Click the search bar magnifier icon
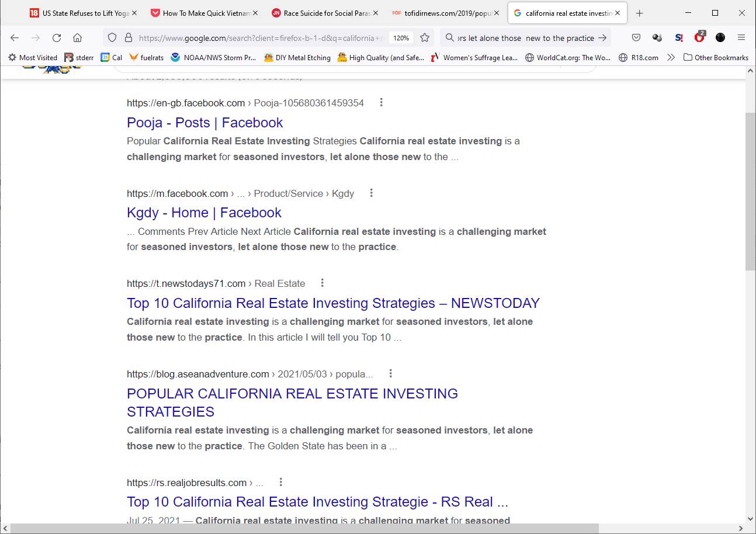Image resolution: width=756 pixels, height=534 pixels. click(x=449, y=38)
